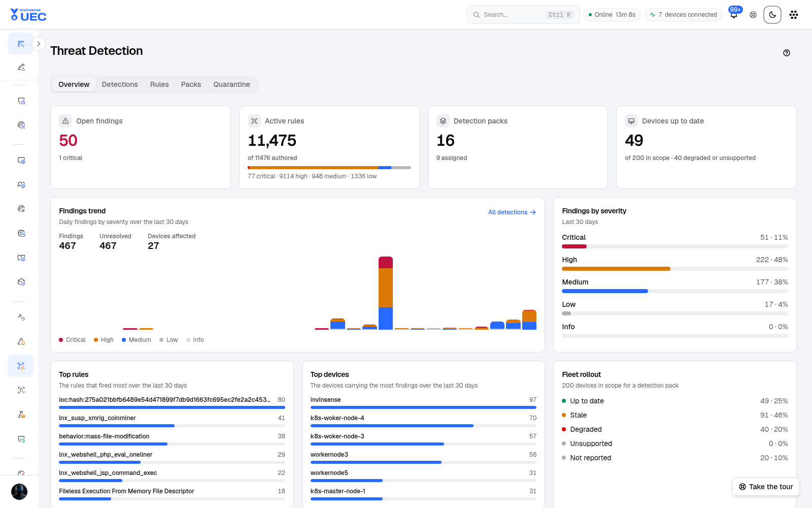Click the High severity progress bar

tap(675, 269)
